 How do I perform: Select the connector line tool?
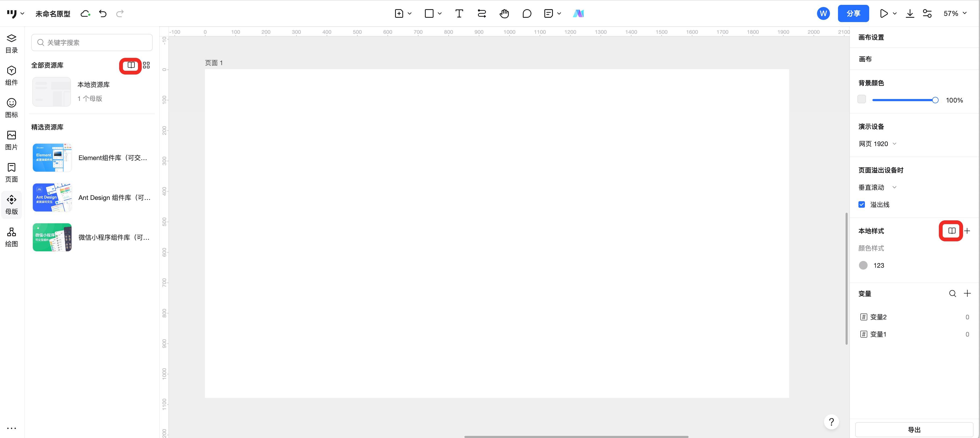pos(482,14)
